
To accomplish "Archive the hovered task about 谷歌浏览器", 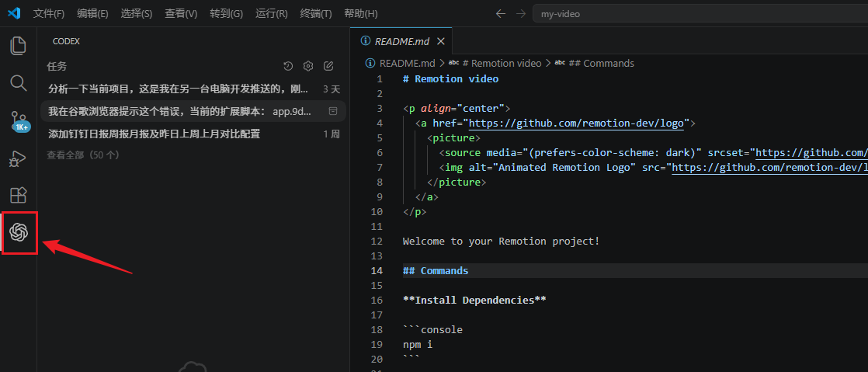I will click(x=333, y=111).
